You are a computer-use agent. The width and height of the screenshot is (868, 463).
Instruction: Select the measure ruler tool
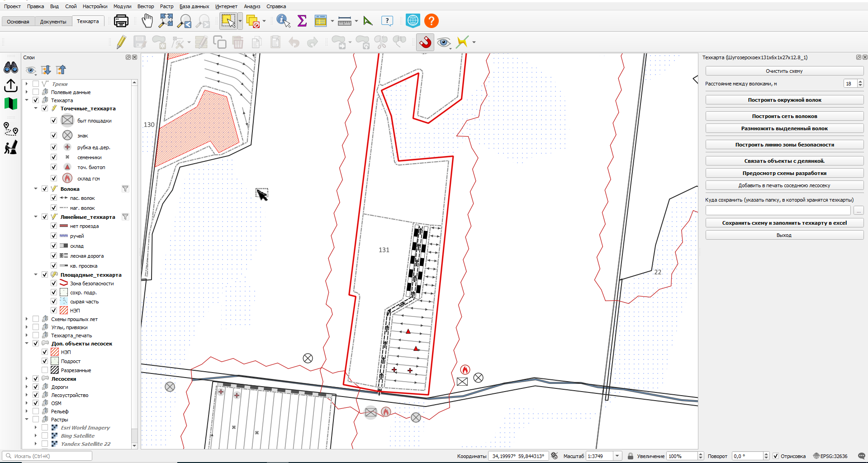pyautogui.click(x=345, y=21)
